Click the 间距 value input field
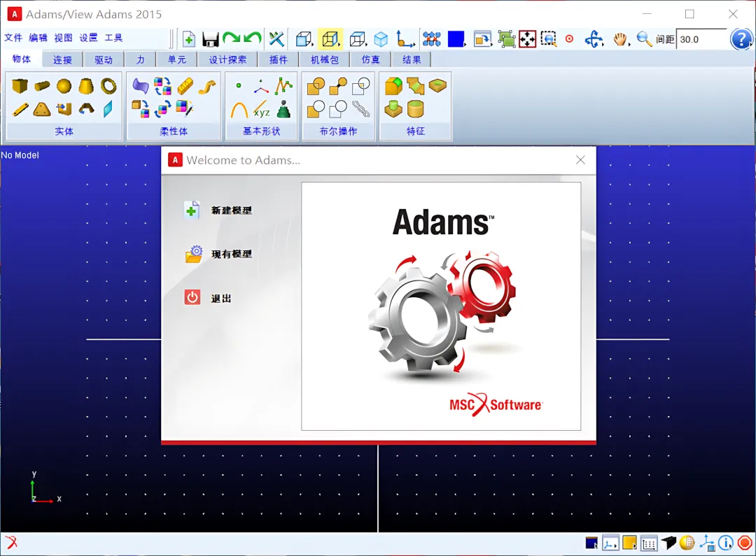756x556 pixels. click(702, 39)
